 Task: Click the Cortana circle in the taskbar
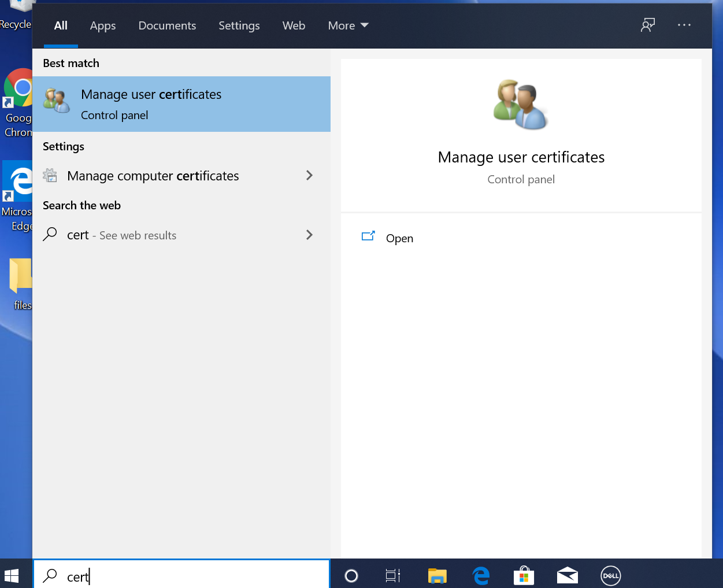tap(351, 575)
